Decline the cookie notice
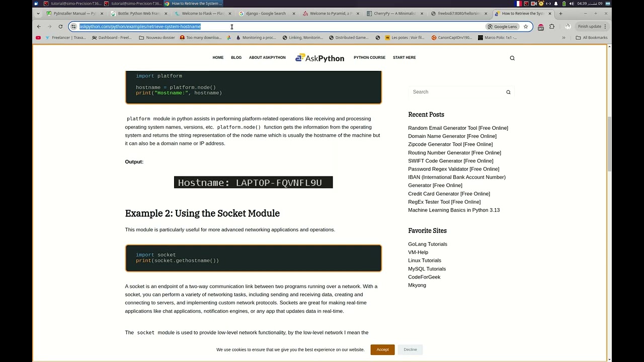This screenshot has height=362, width=644. (410, 349)
